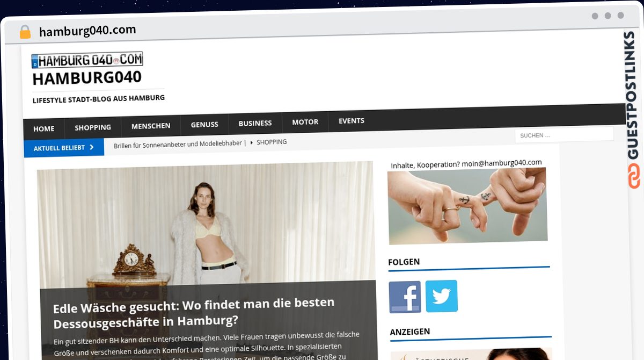
Task: Open the Facebook follow icon
Action: pyautogui.click(x=405, y=297)
